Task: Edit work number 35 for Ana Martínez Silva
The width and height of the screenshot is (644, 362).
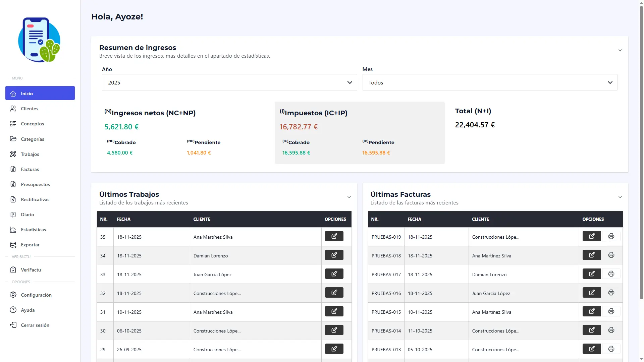Action: pos(334,236)
